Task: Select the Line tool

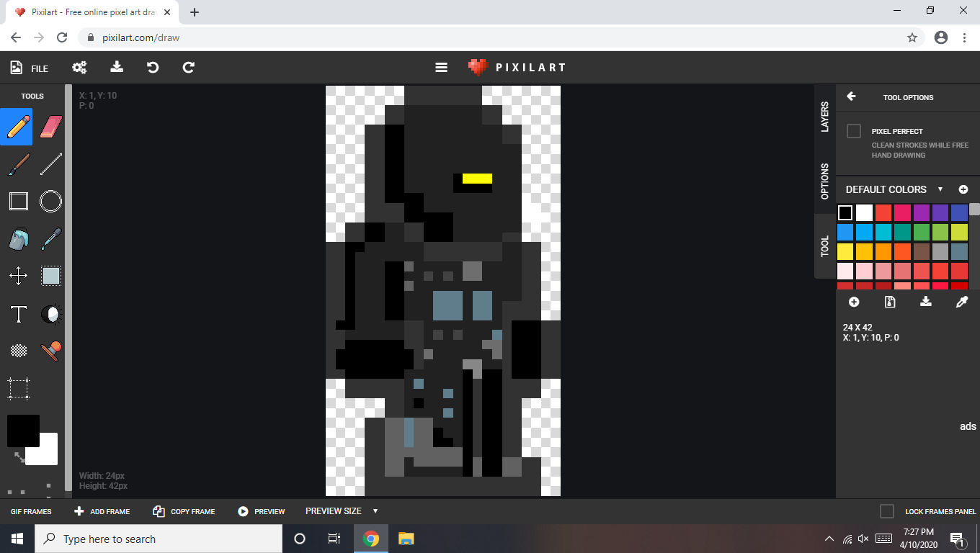Action: [50, 164]
